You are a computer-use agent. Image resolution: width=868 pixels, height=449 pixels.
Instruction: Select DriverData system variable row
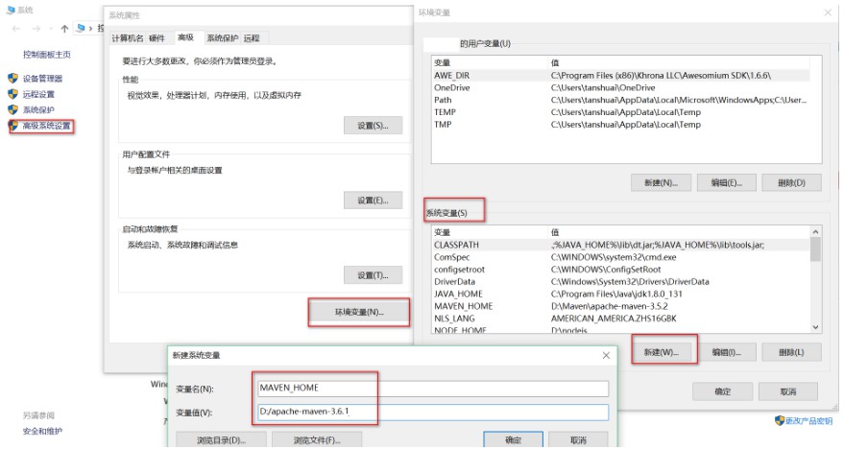click(x=621, y=281)
